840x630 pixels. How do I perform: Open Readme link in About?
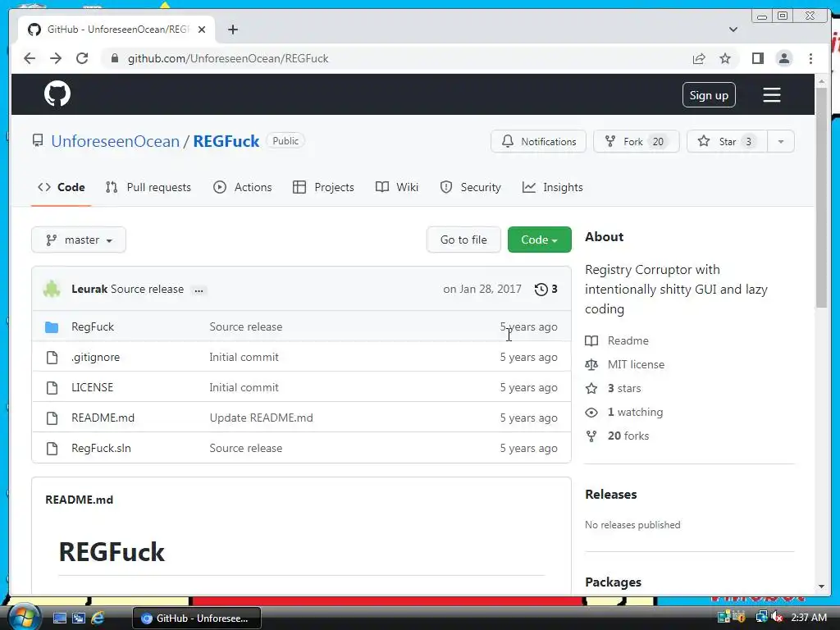click(x=617, y=340)
